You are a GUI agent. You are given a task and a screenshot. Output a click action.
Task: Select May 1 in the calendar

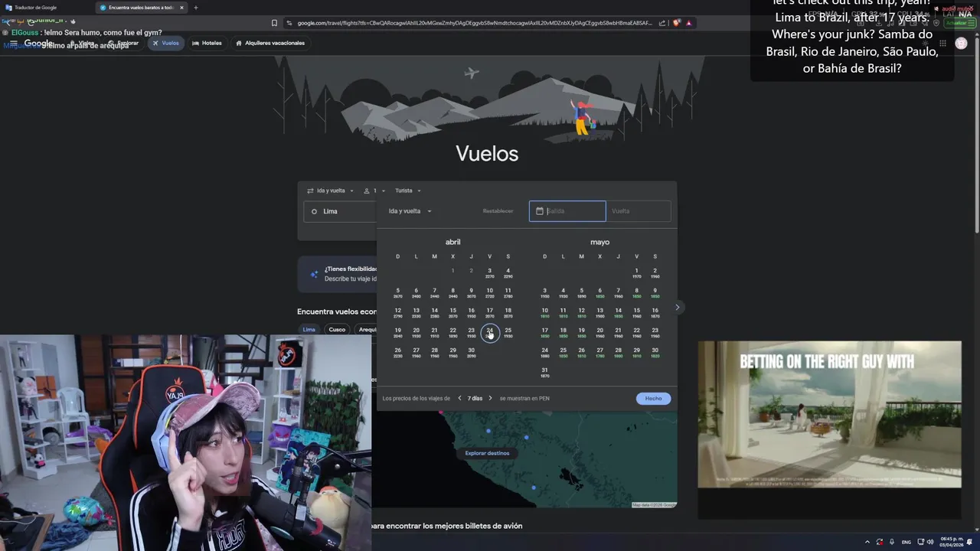637,272
